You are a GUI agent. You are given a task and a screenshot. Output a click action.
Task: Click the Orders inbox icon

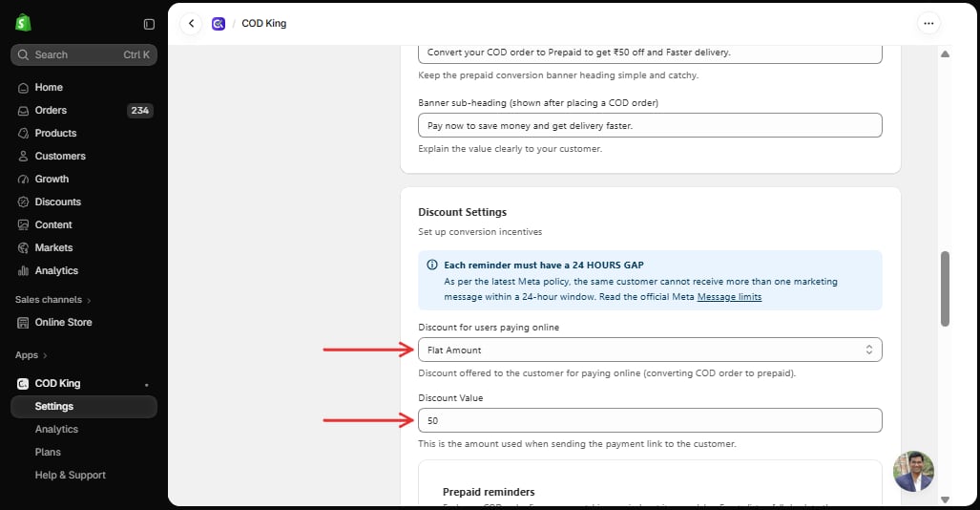23,111
